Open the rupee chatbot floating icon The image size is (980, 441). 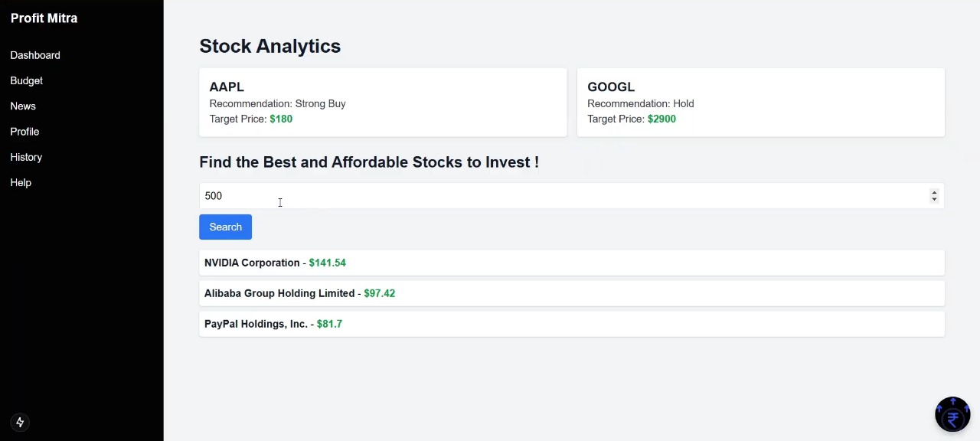(952, 415)
